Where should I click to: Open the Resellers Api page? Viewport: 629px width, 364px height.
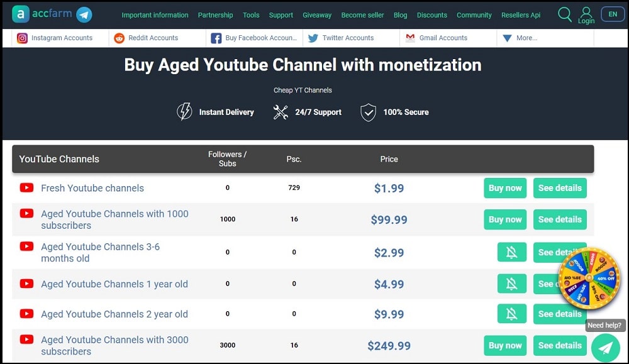coord(521,15)
